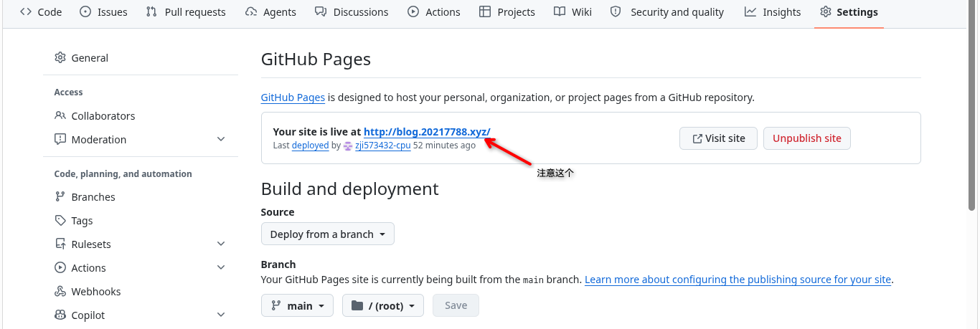
Task: Click the Pull requests icon
Action: [151, 12]
